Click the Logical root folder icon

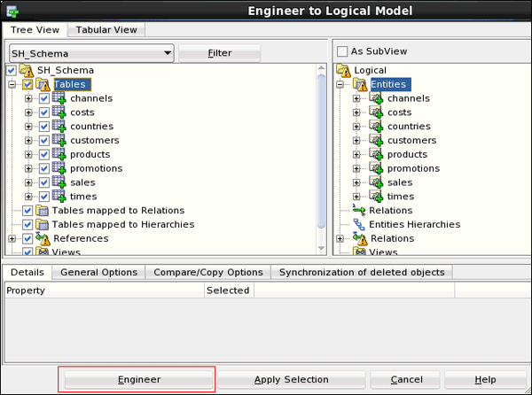343,71
